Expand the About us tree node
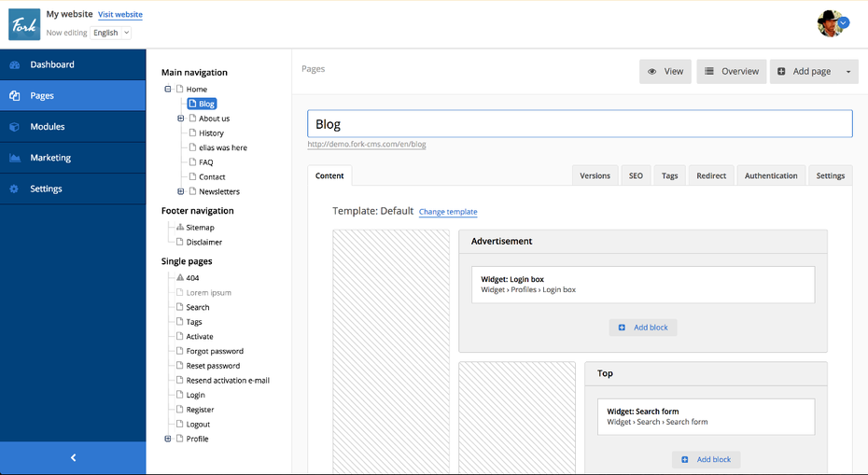This screenshot has height=475, width=868. point(180,118)
